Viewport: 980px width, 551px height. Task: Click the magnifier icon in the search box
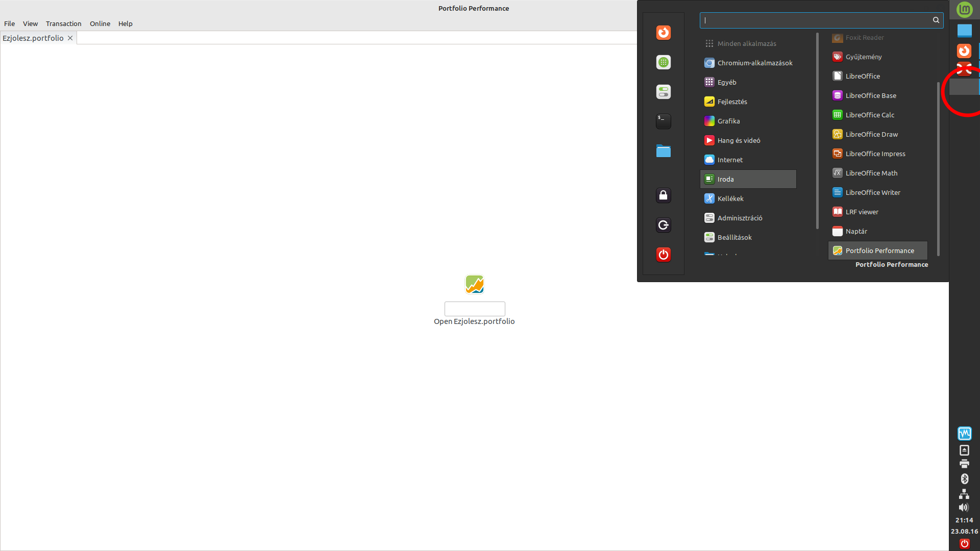936,20
